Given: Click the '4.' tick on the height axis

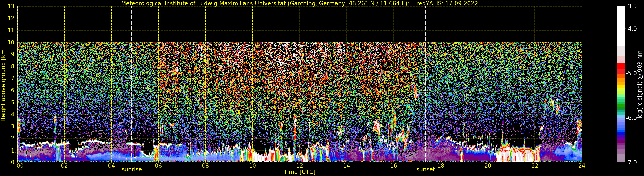Looking at the screenshot, I should pos(13,114).
